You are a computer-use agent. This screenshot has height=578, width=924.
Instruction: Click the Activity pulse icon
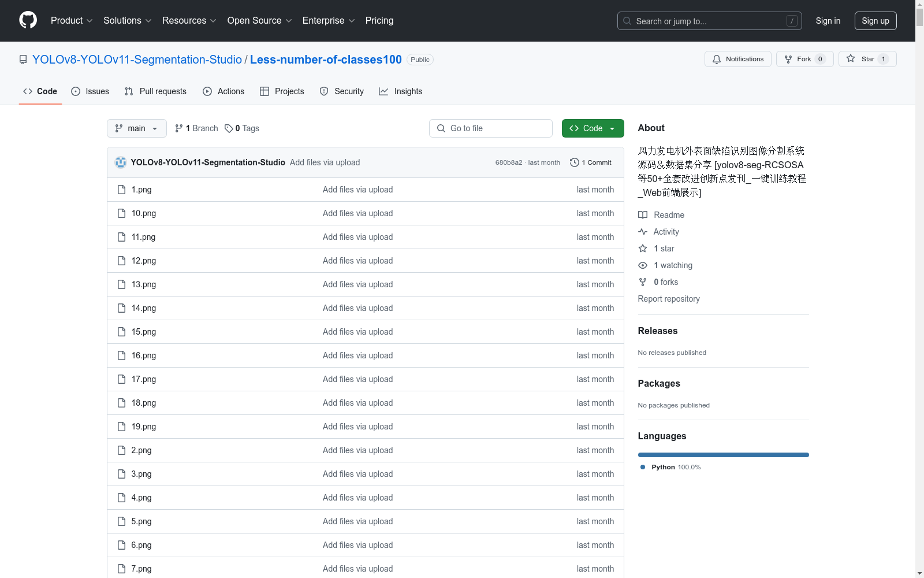pyautogui.click(x=643, y=232)
